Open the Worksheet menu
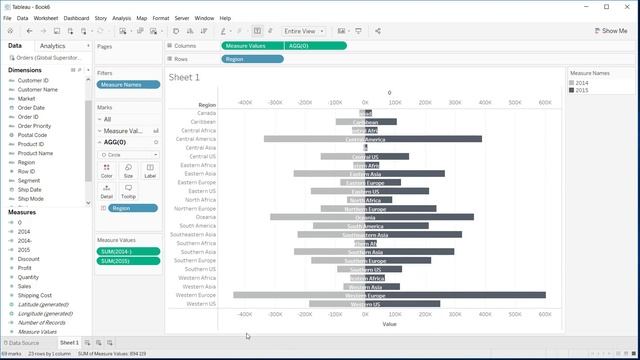 (46, 18)
